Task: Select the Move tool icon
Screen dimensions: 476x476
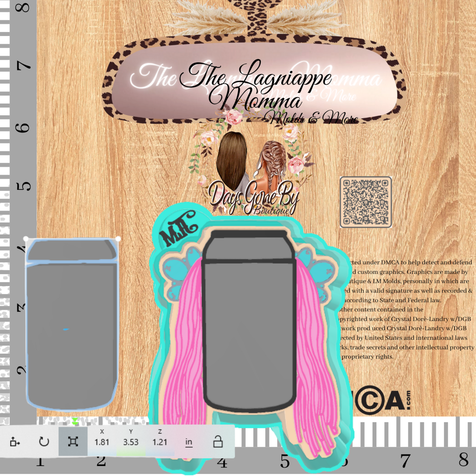Action: click(15, 442)
